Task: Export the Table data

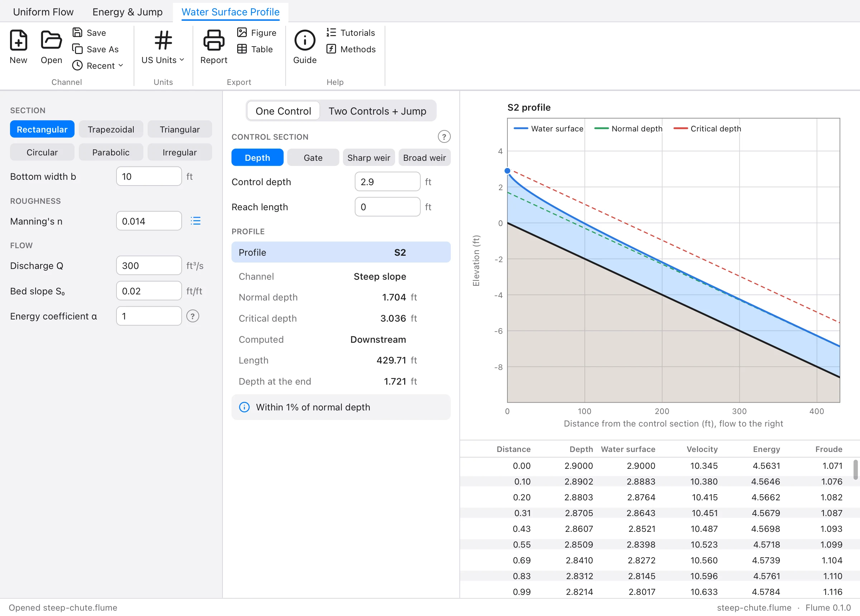Action: pos(255,49)
